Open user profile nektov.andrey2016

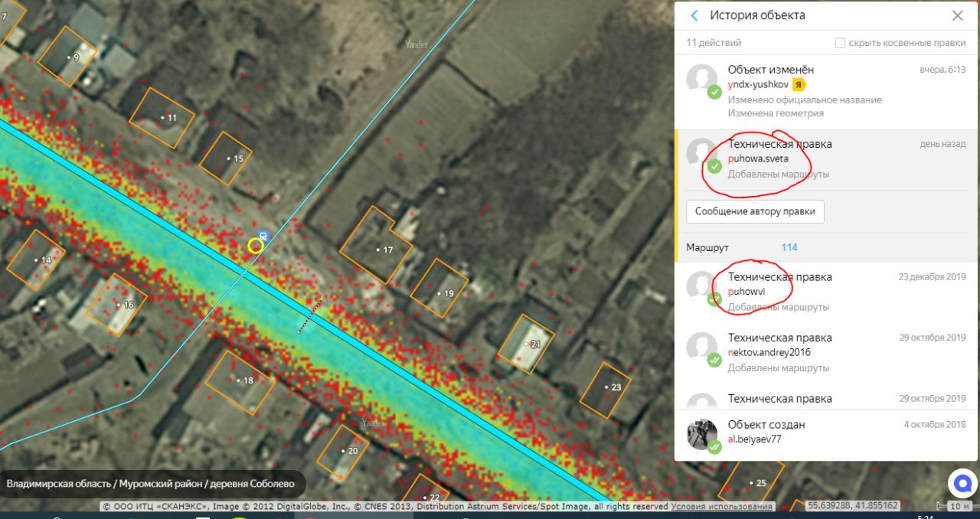tap(769, 352)
